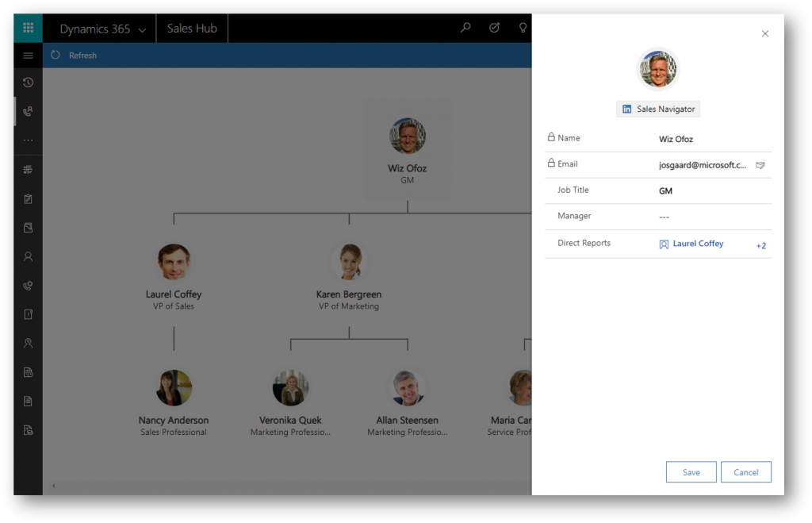The height and width of the screenshot is (523, 812).
Task: Open the exclamation document icon in sidebar
Action: (x=28, y=314)
